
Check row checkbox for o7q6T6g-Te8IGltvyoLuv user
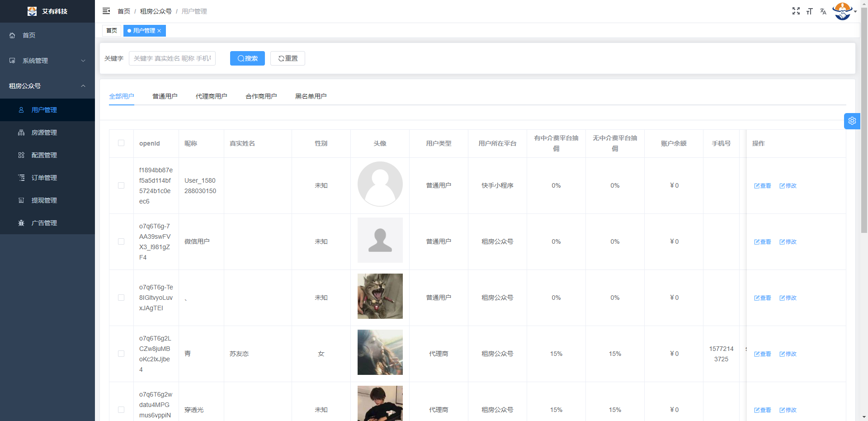click(x=121, y=298)
